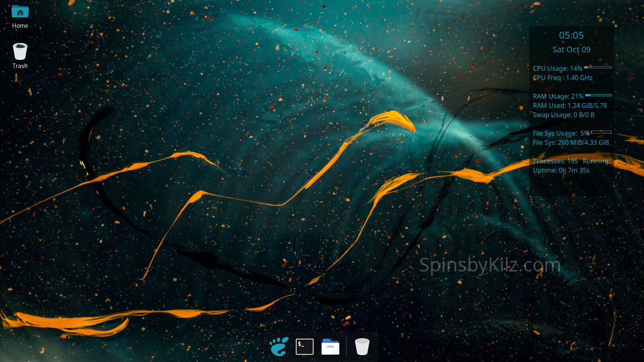Image resolution: width=644 pixels, height=362 pixels.
Task: Click the CPU Usage progress bar
Action: pyautogui.click(x=598, y=68)
